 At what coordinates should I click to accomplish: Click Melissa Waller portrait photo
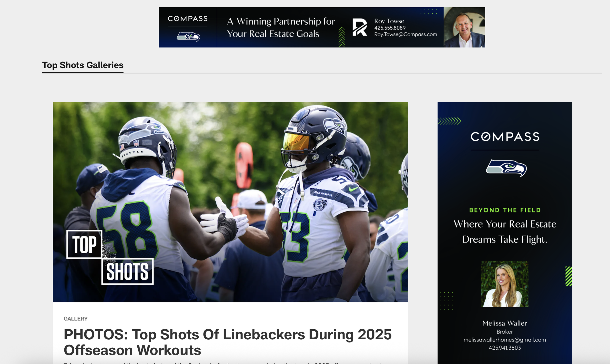pos(505,284)
